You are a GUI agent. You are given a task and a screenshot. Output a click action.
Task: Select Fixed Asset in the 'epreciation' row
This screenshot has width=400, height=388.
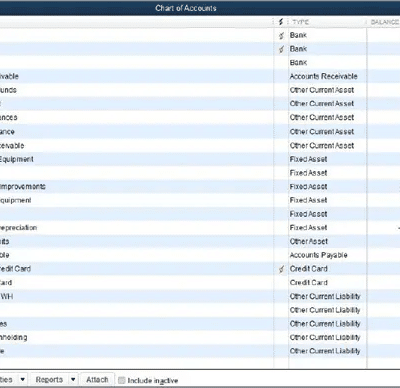click(x=308, y=228)
